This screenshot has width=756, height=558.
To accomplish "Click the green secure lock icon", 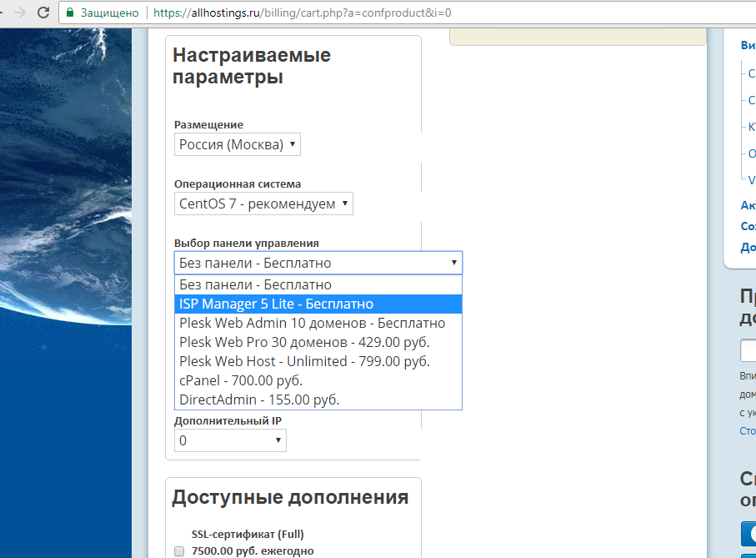I will (70, 14).
